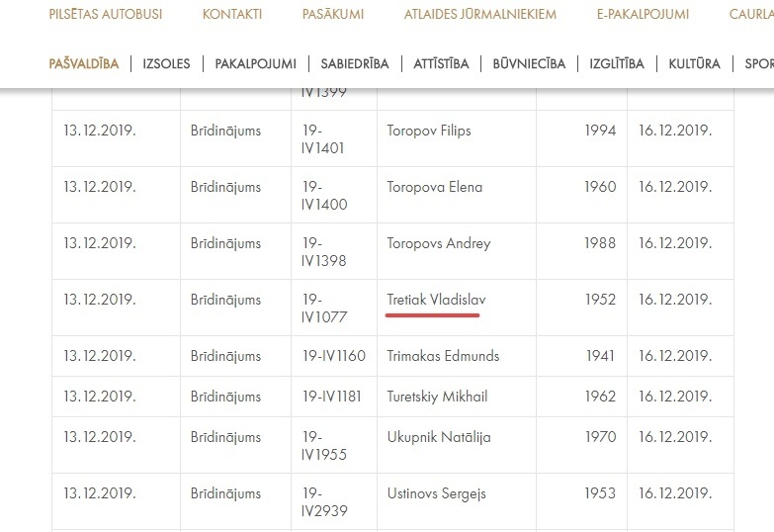This screenshot has width=774, height=532.
Task: Open the Pakalpojumi menu
Action: click(x=255, y=63)
